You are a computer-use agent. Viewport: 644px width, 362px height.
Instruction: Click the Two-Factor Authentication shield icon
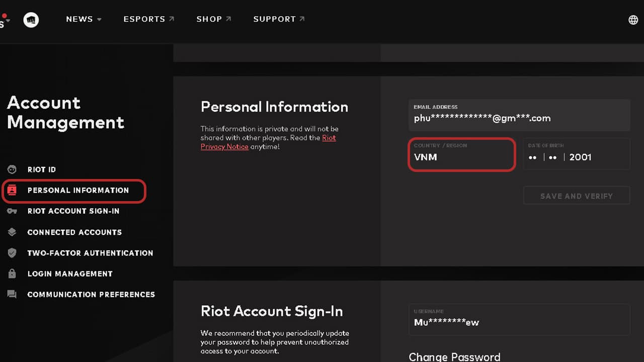pyautogui.click(x=12, y=253)
